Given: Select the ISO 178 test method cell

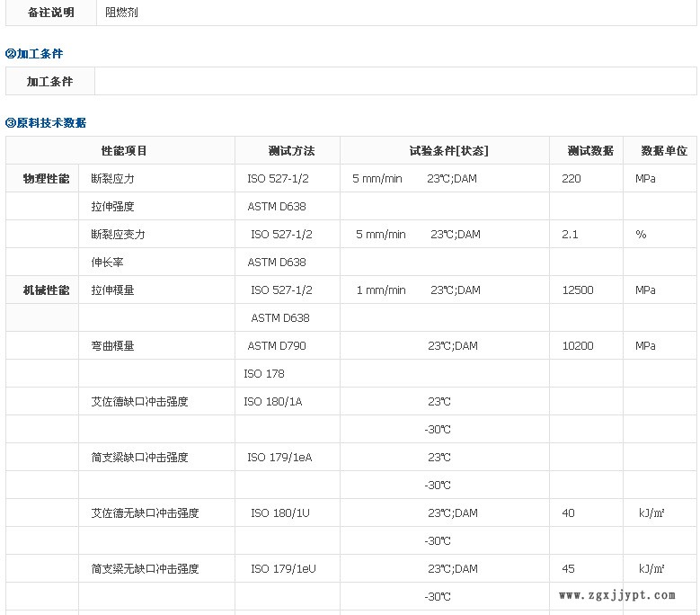Looking at the screenshot, I should (264, 374).
